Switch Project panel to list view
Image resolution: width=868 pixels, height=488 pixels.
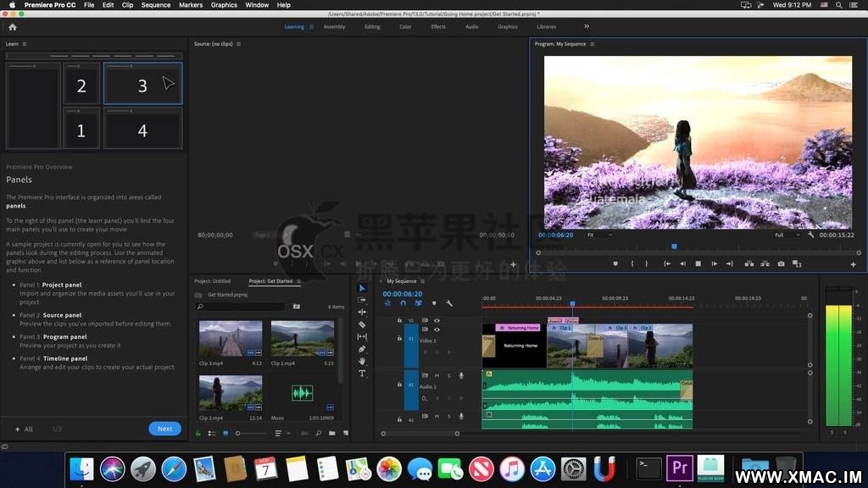click(211, 433)
